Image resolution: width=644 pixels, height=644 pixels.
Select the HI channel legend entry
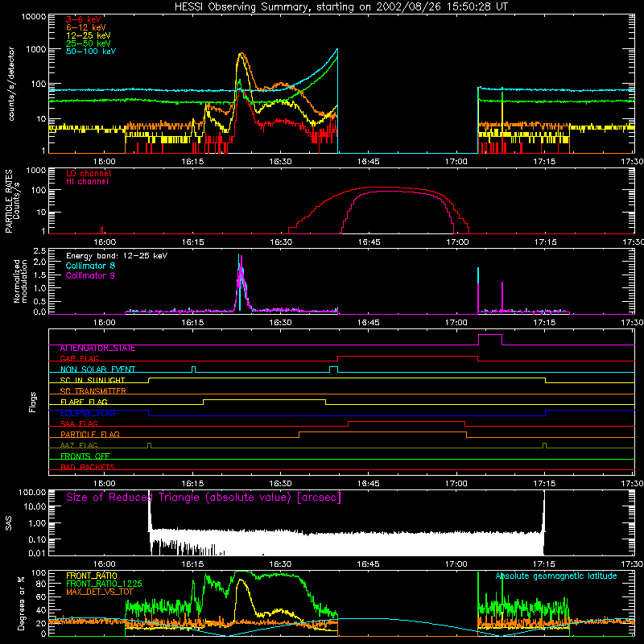(x=88, y=182)
